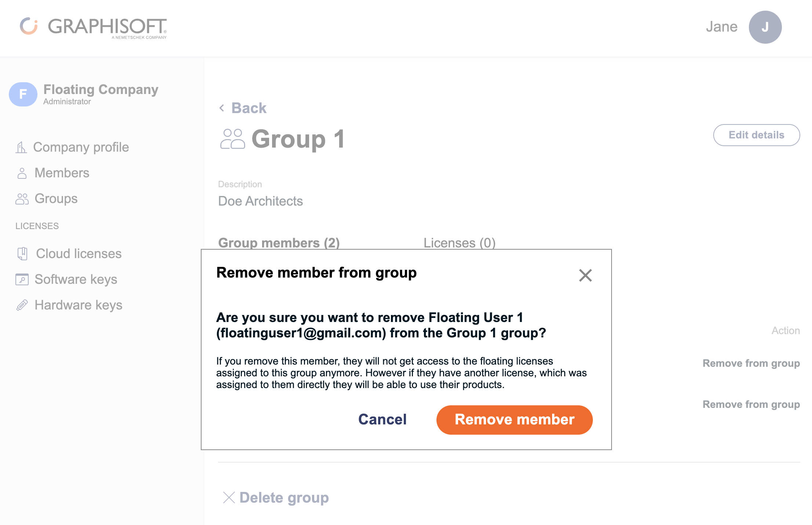The width and height of the screenshot is (812, 525).
Task: Navigate Back using the chevron link
Action: click(222, 108)
